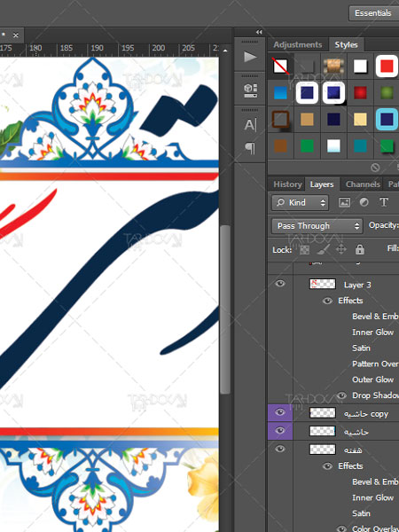Apply the white style with drop shadow

coord(360,66)
